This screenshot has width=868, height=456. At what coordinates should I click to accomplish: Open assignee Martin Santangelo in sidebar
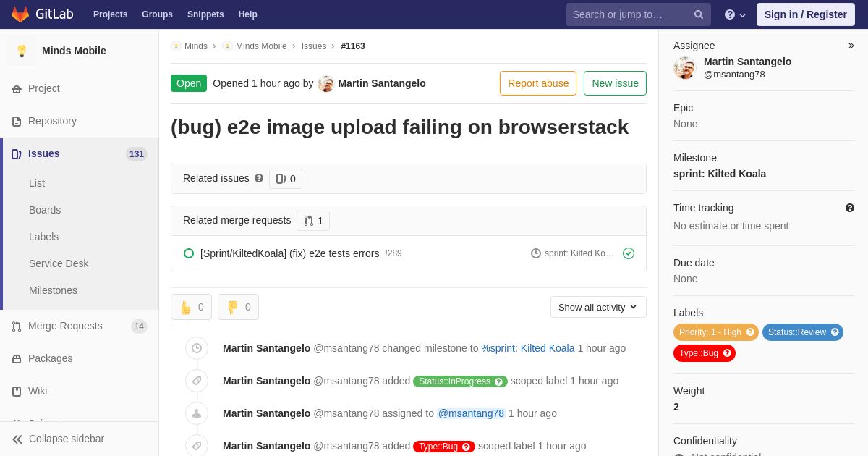point(747,62)
